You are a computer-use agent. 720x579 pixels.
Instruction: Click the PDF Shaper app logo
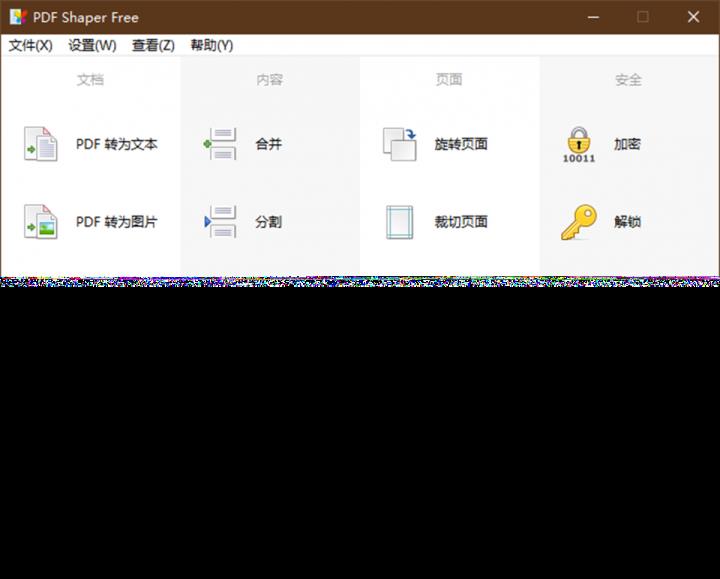point(18,17)
